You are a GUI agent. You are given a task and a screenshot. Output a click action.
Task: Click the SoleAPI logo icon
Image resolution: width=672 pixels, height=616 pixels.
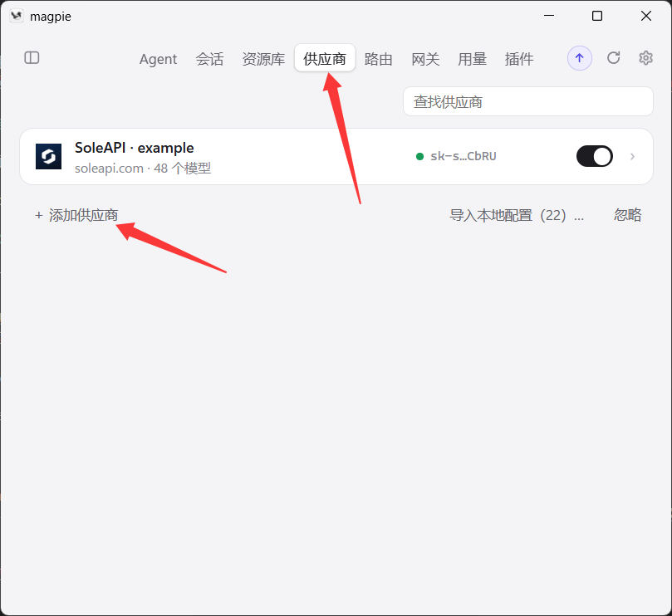(x=48, y=156)
